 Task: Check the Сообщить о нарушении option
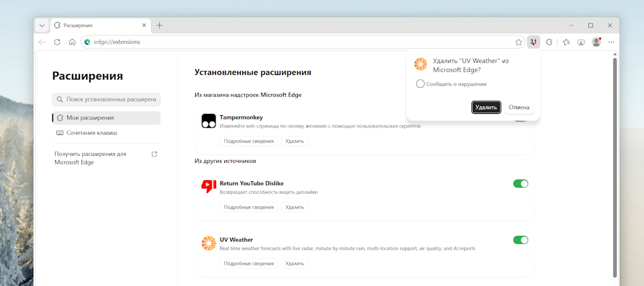click(x=420, y=84)
